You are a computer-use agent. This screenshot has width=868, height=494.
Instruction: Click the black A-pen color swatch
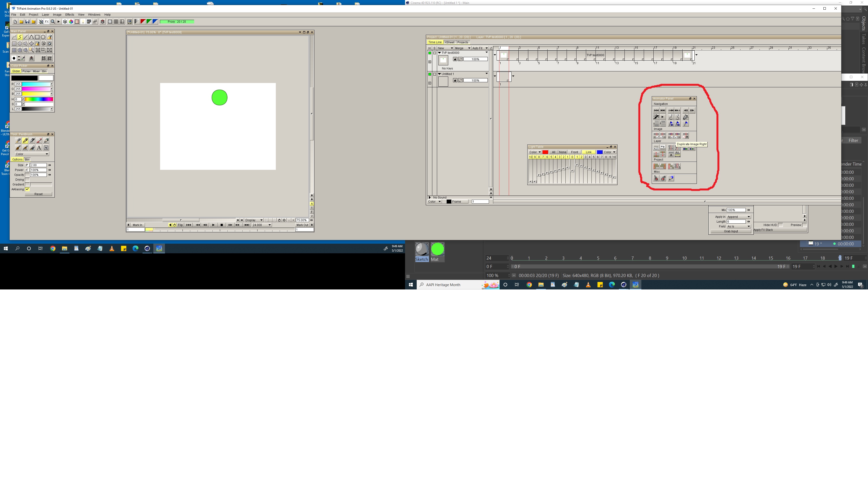pyautogui.click(x=24, y=78)
